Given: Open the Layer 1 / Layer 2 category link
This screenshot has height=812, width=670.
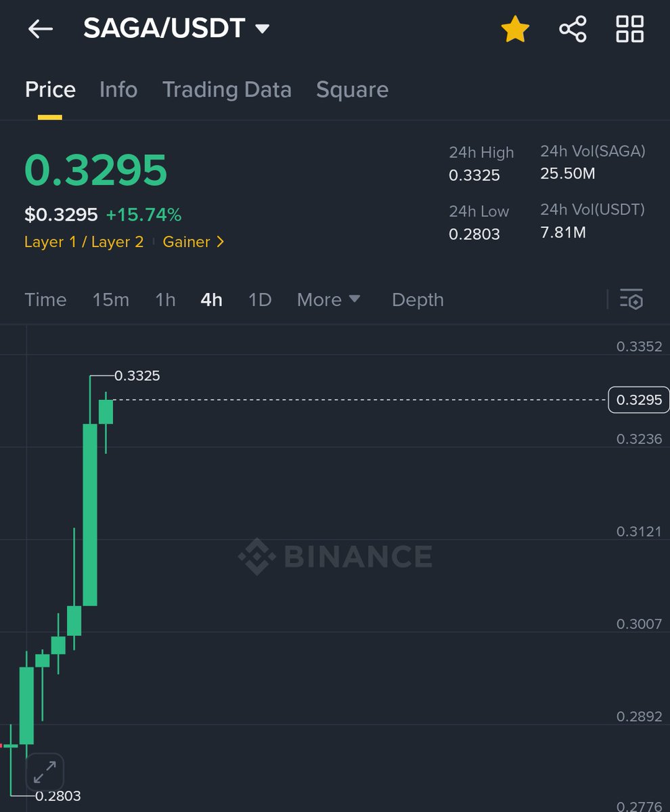Looking at the screenshot, I should click(84, 242).
